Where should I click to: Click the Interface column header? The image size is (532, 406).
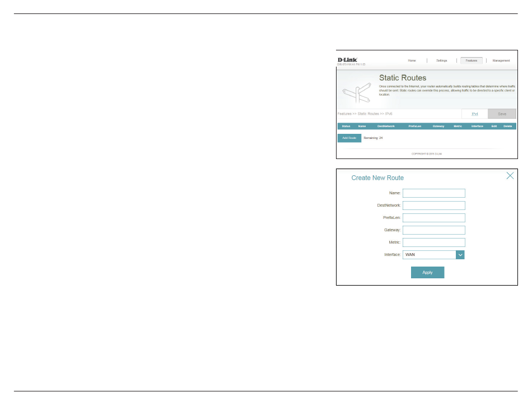point(477,126)
